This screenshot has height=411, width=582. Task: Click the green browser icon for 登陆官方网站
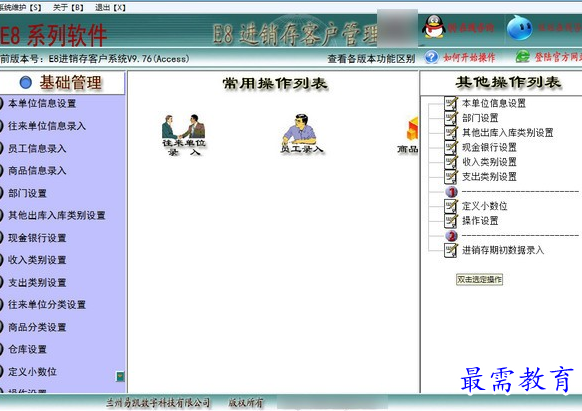pos(523,56)
